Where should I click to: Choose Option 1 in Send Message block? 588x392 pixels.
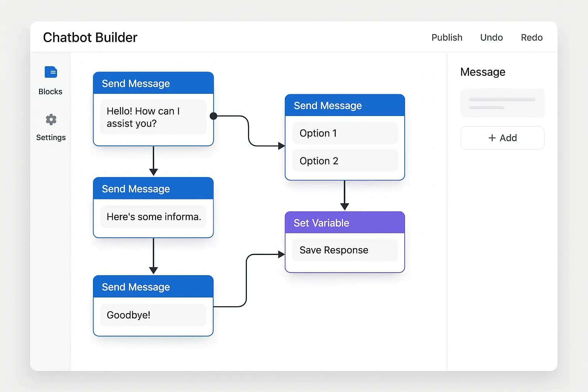tap(345, 133)
